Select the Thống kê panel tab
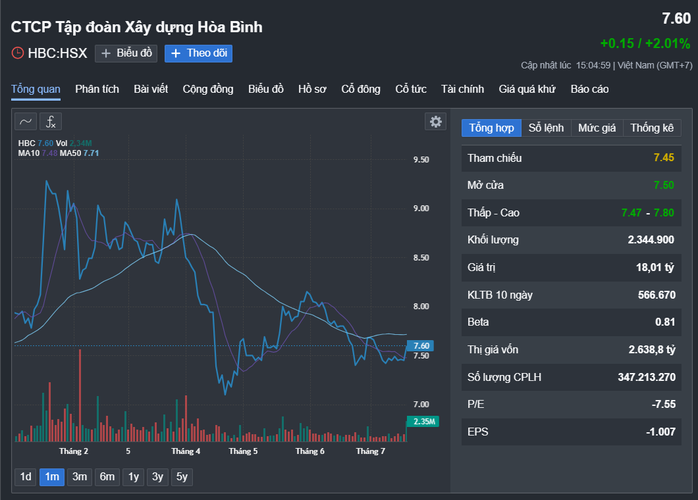This screenshot has width=698, height=500. 652,128
